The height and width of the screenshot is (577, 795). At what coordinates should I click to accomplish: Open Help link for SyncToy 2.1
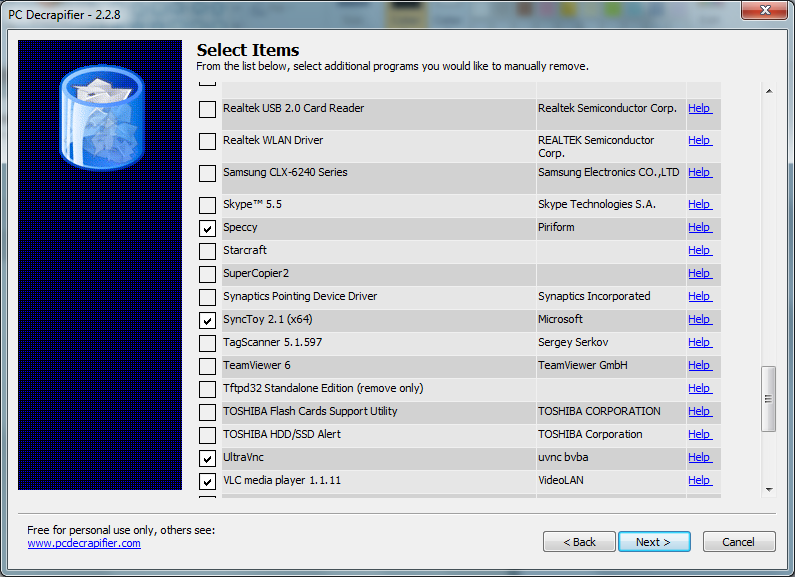[700, 319]
